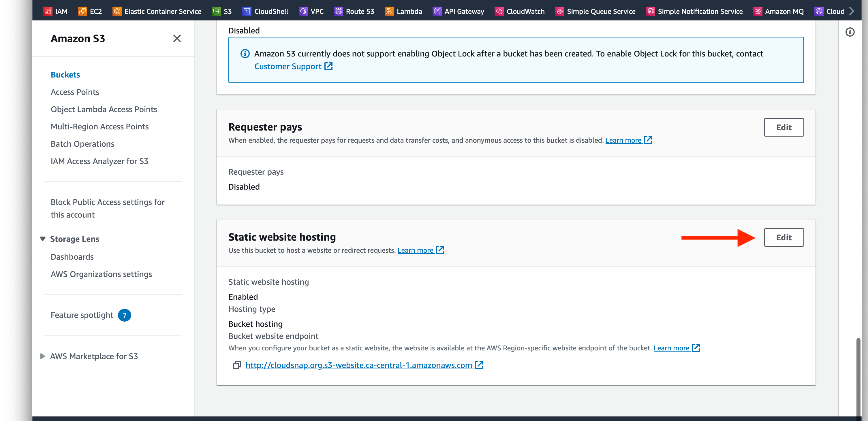Open Batch Operations in sidebar

coord(82,144)
